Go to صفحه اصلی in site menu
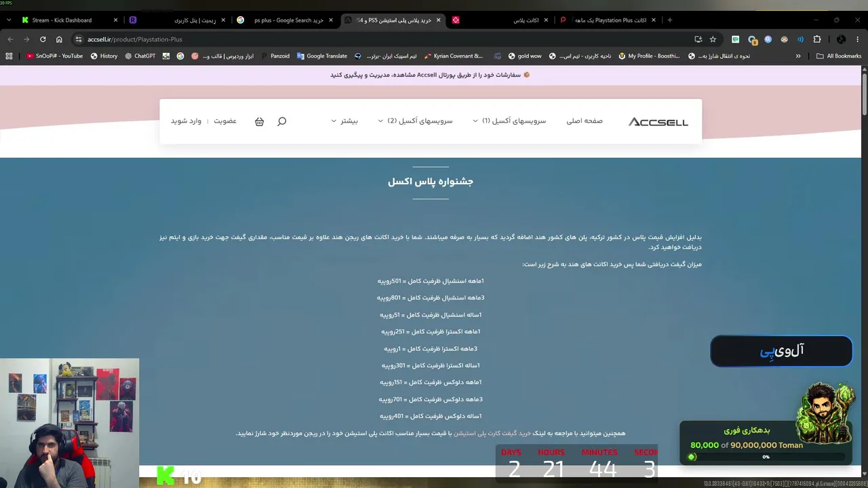This screenshot has width=868, height=488. point(585,121)
